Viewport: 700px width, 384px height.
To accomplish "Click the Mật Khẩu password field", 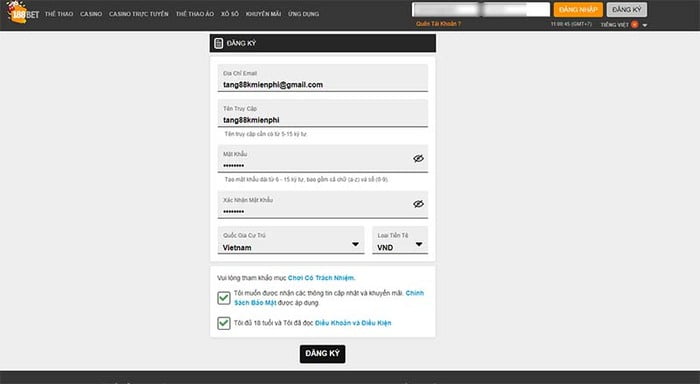I will [x=323, y=159].
